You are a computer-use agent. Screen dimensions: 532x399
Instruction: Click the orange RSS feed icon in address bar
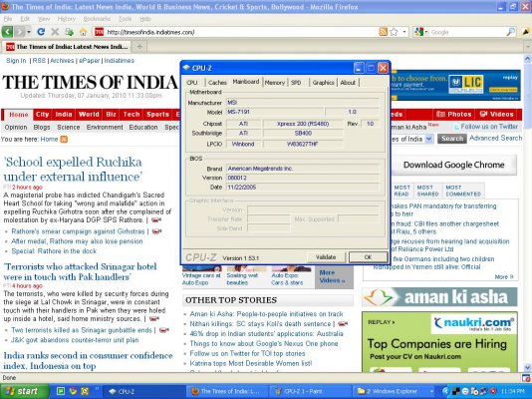(383, 32)
